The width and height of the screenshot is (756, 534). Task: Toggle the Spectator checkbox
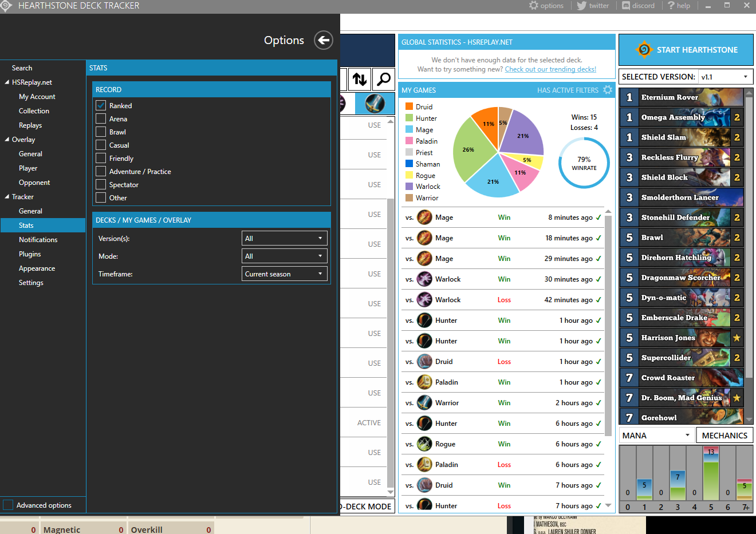click(x=101, y=184)
